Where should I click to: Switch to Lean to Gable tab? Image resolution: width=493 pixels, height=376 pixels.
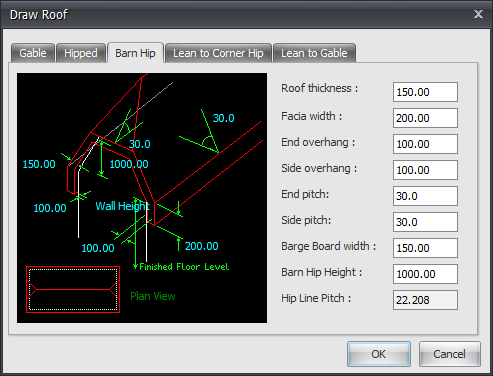[314, 53]
